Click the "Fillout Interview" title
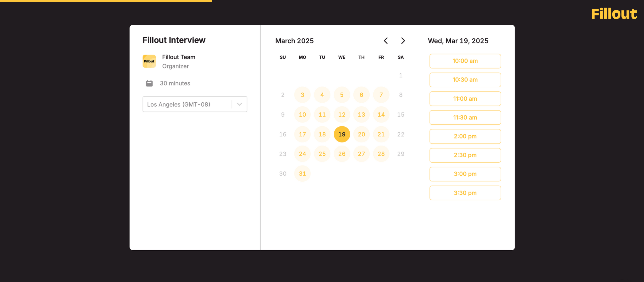The image size is (644, 282). [x=174, y=40]
